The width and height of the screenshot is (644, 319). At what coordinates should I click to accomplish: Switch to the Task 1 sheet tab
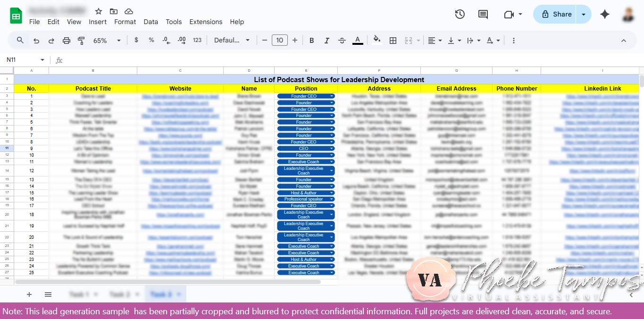[79, 294]
